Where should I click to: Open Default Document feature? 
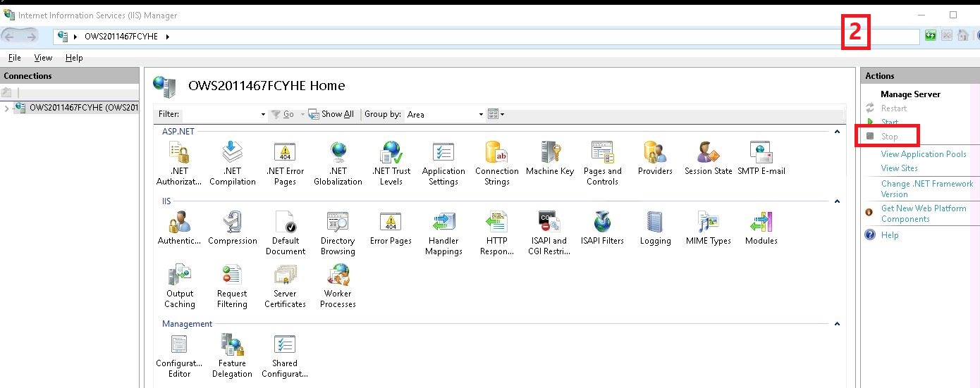pyautogui.click(x=285, y=232)
